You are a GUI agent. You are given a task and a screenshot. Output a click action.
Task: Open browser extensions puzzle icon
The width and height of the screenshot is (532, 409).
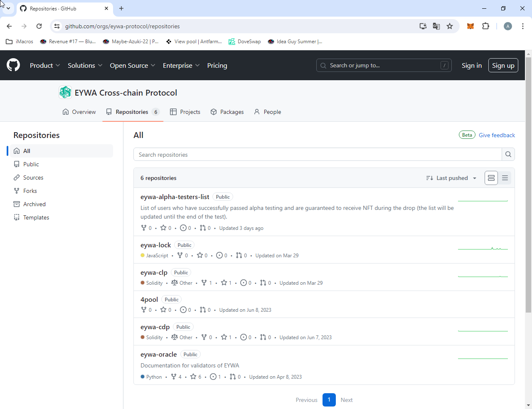click(x=485, y=26)
